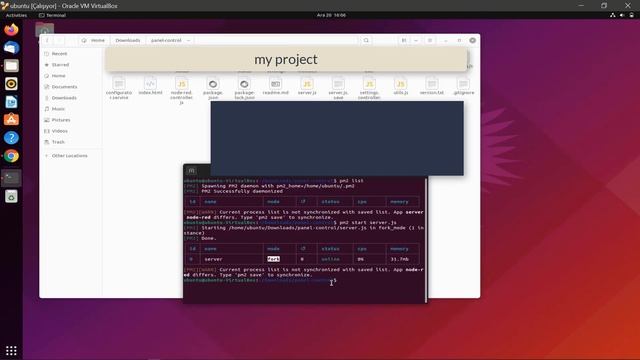Open Ubuntu Software from the dock
Screen dimensions: 640x360
(x=11, y=120)
